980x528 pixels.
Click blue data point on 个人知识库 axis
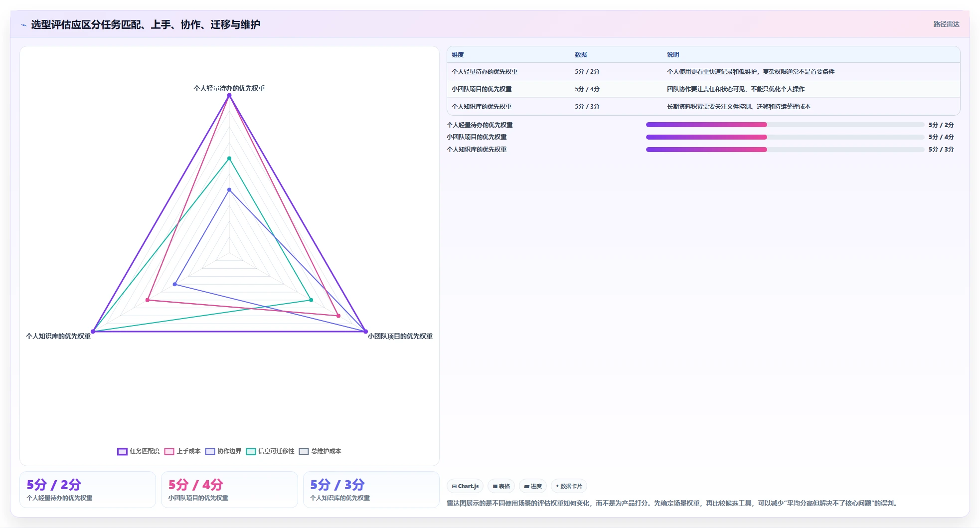coord(175,285)
